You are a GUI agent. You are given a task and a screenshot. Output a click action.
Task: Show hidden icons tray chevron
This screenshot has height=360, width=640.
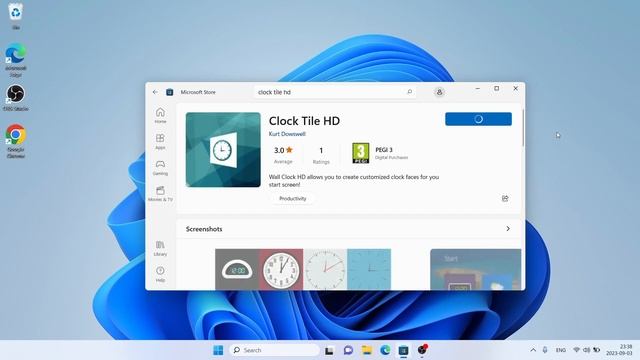click(x=533, y=350)
